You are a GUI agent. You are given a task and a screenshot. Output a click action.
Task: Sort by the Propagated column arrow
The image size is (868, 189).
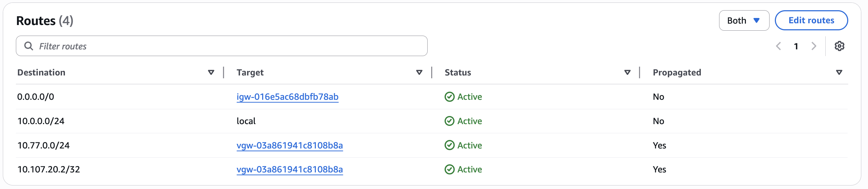coord(839,73)
